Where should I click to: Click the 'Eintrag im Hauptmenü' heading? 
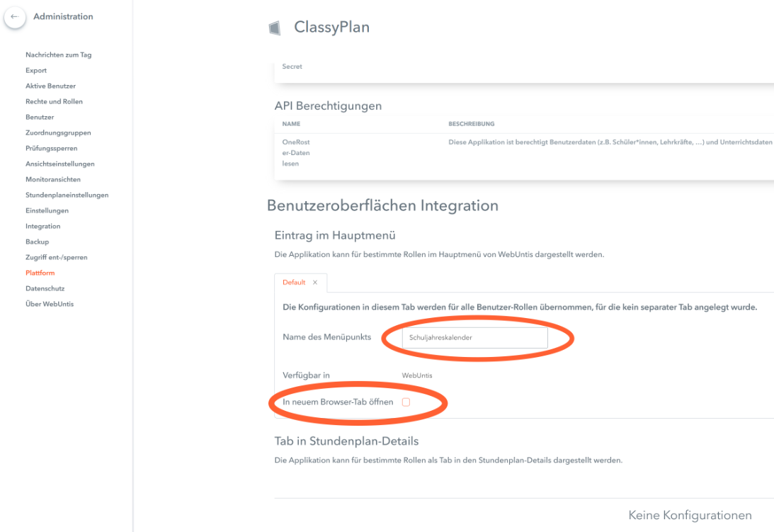click(335, 236)
